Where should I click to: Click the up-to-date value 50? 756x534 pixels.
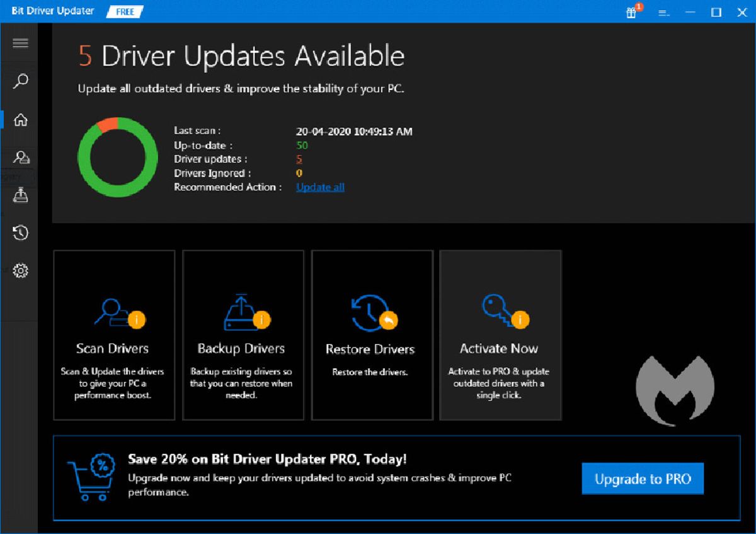click(x=302, y=146)
